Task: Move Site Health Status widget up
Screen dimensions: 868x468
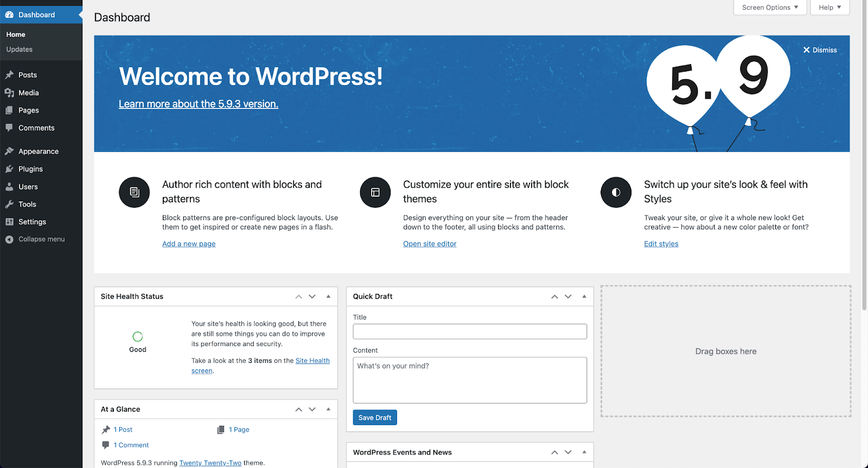Action: coord(299,297)
